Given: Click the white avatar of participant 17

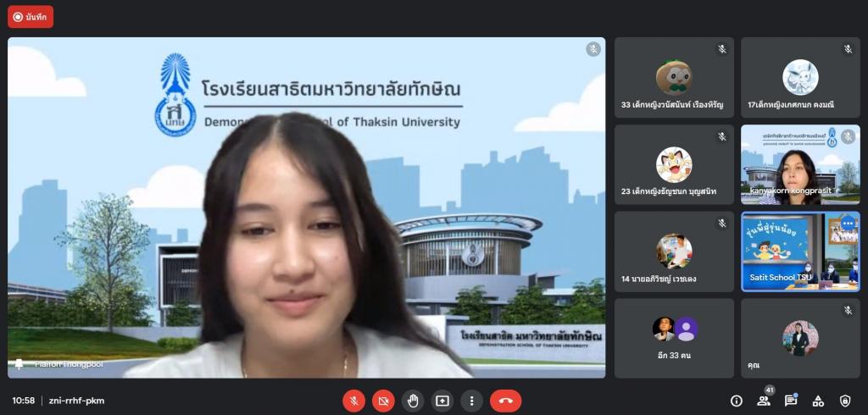Looking at the screenshot, I should tap(800, 77).
